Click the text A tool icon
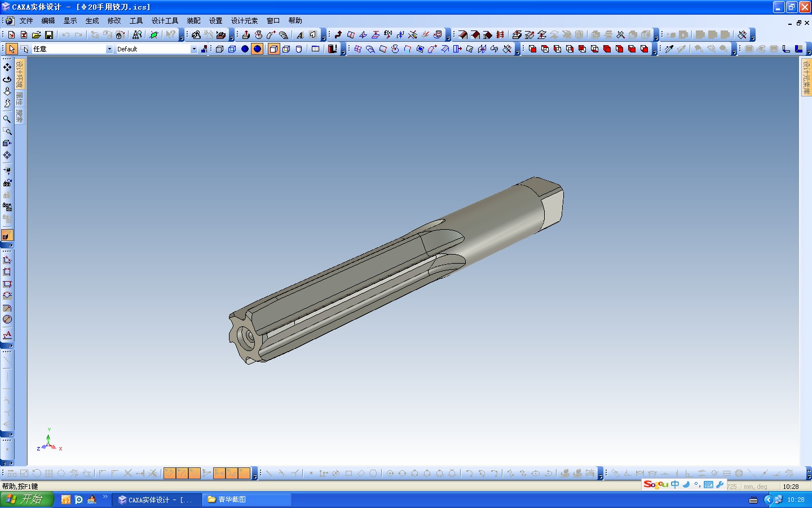812x508 pixels. [300, 35]
